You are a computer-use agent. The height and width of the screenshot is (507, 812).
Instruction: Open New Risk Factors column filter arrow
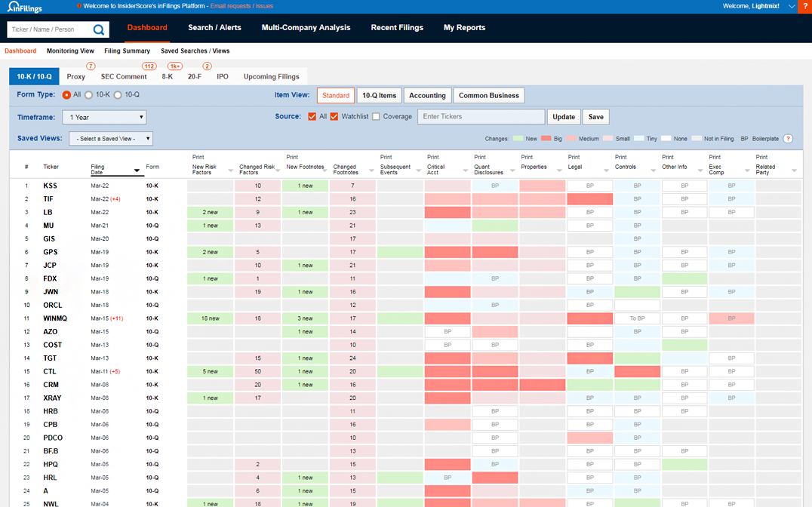230,171
